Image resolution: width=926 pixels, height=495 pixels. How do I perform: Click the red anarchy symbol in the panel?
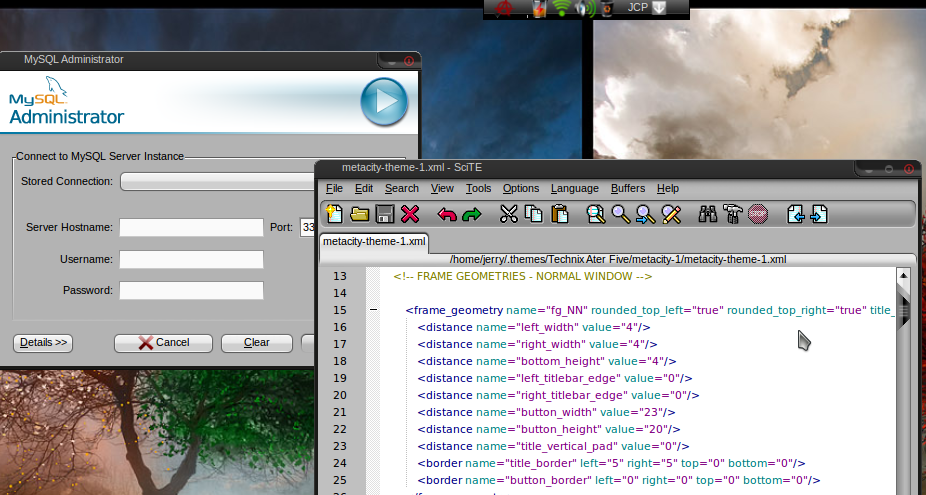(504, 8)
